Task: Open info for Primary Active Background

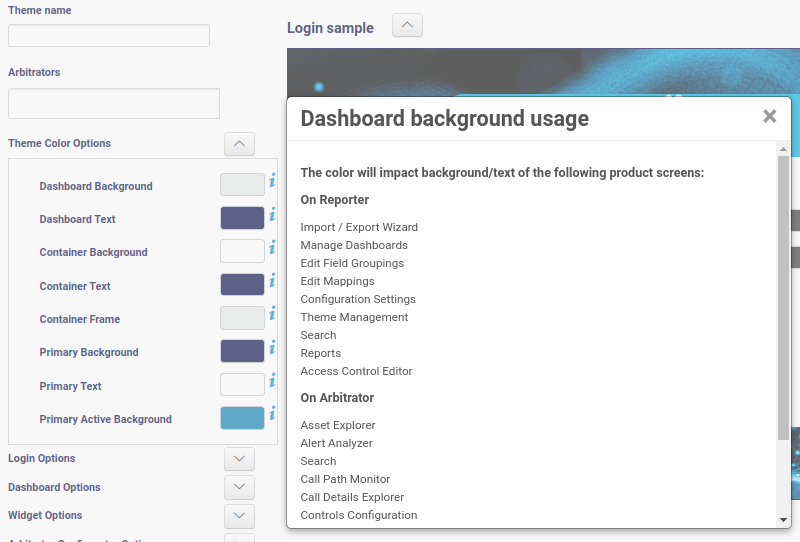Action: tap(272, 414)
